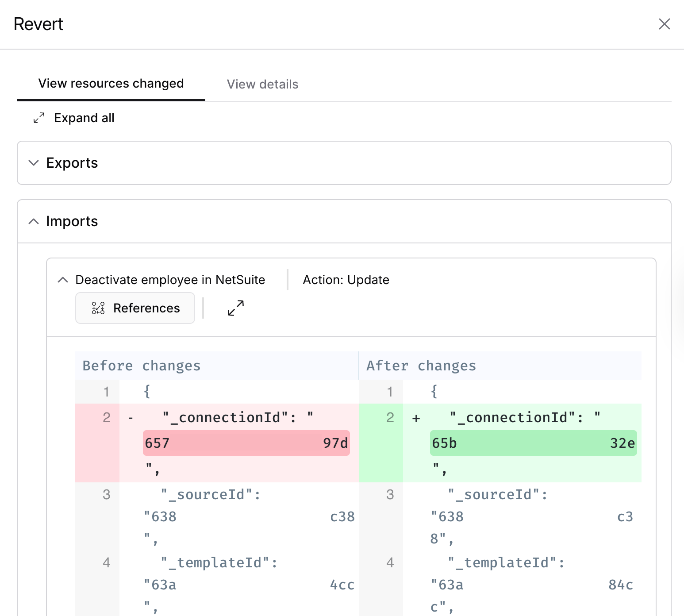Click the Revert dialog title

pyautogui.click(x=38, y=24)
